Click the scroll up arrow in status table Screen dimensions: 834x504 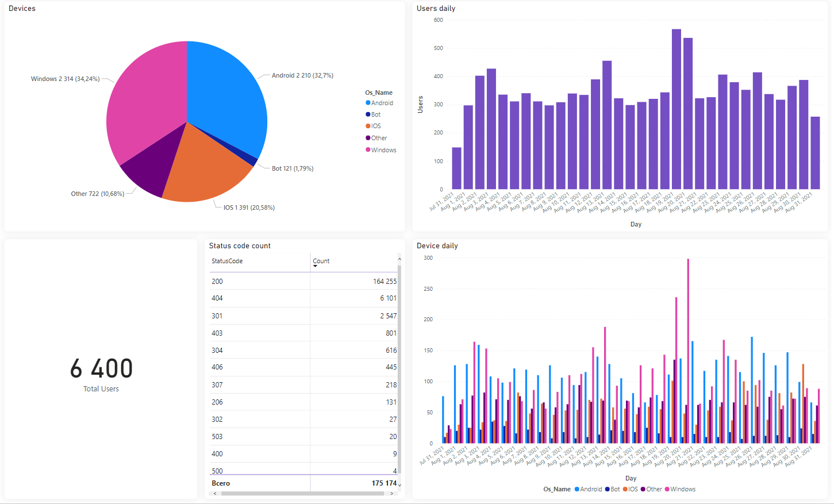tap(399, 259)
